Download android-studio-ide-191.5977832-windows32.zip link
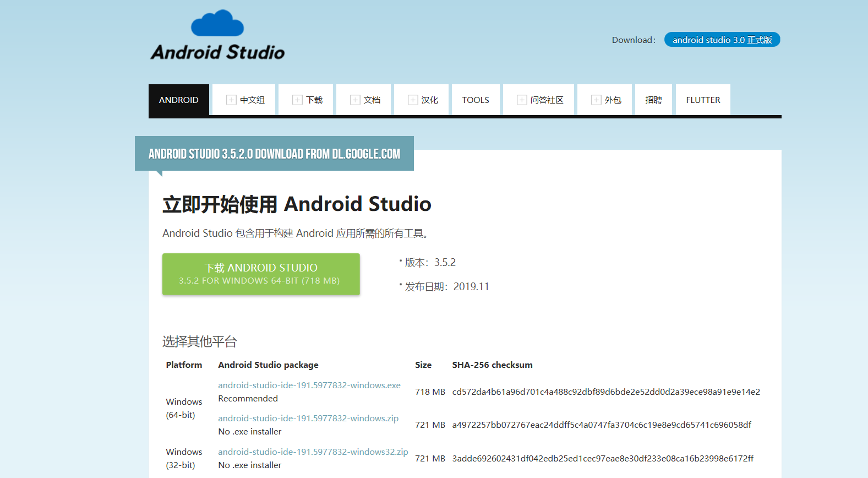The image size is (868, 478). coord(313,452)
